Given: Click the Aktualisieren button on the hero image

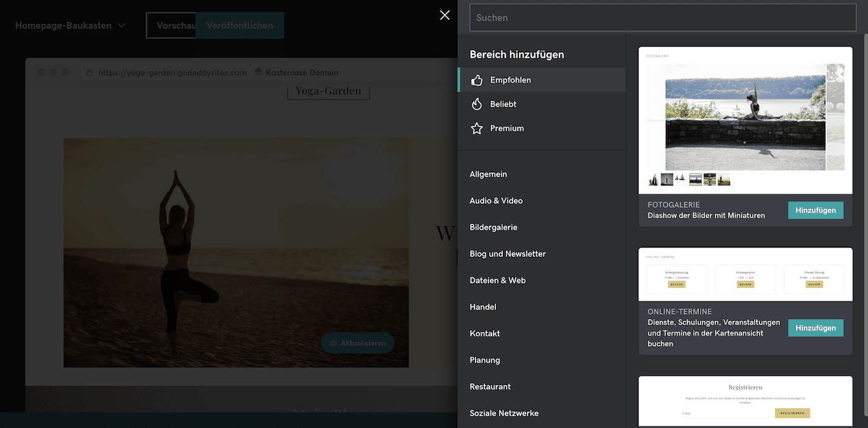Looking at the screenshot, I should pyautogui.click(x=358, y=343).
